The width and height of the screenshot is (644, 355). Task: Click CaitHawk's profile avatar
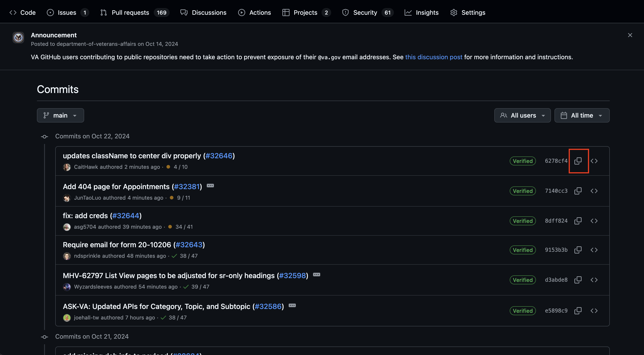pyautogui.click(x=67, y=167)
